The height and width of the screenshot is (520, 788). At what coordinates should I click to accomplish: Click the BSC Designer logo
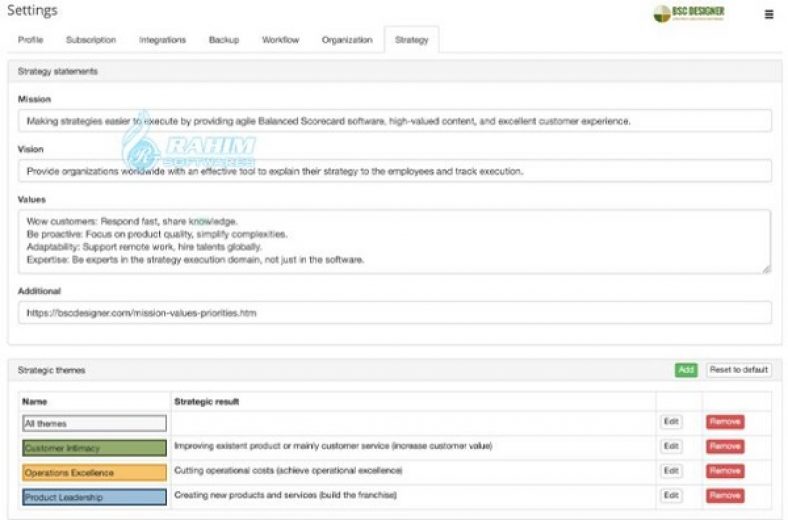[x=689, y=14]
